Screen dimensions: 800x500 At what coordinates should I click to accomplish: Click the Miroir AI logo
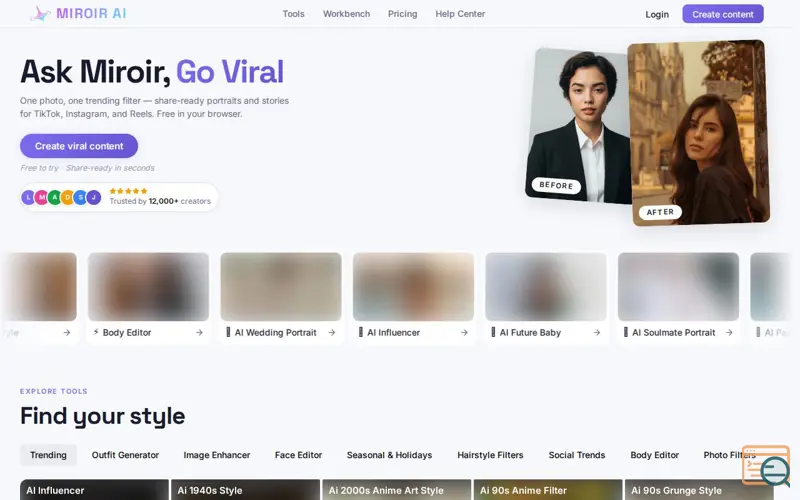coord(78,13)
